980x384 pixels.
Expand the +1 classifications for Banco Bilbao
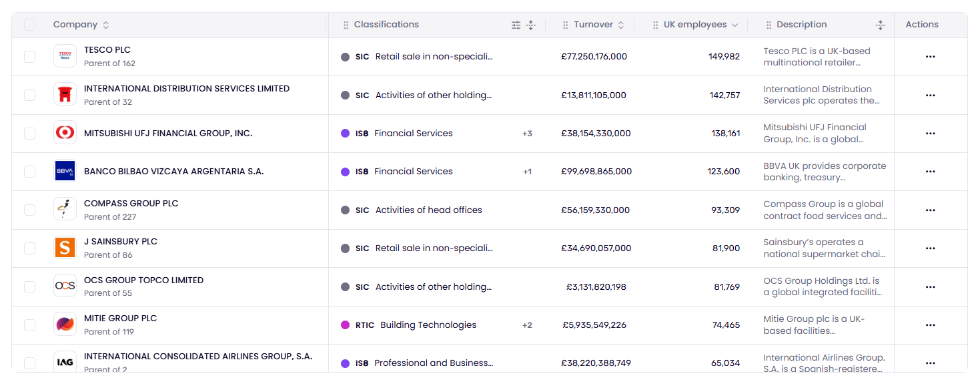[527, 172]
